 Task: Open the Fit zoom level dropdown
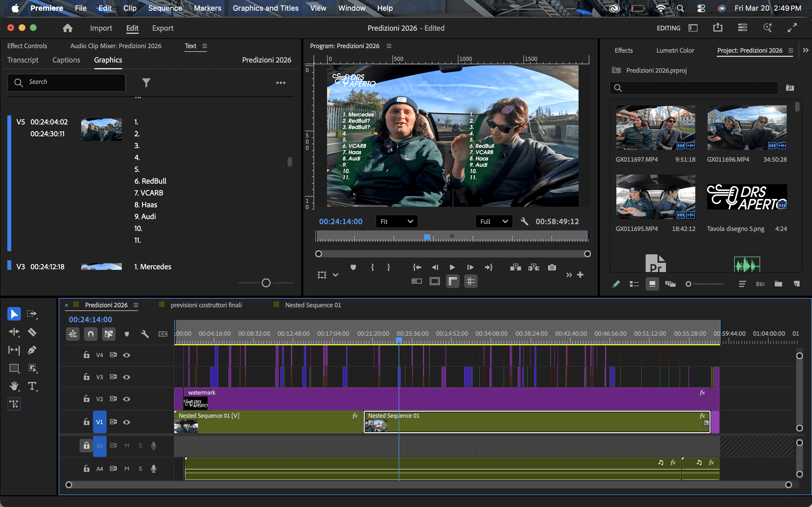(396, 221)
